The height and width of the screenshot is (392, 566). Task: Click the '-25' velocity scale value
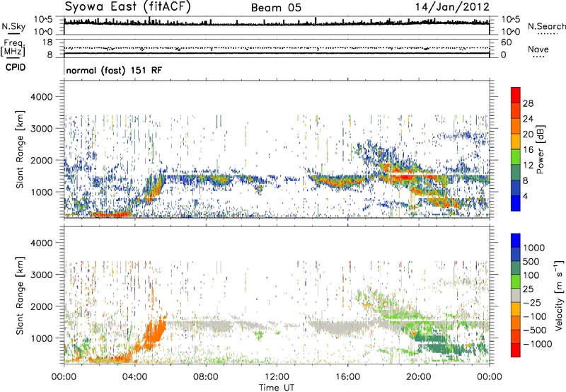coord(531,302)
